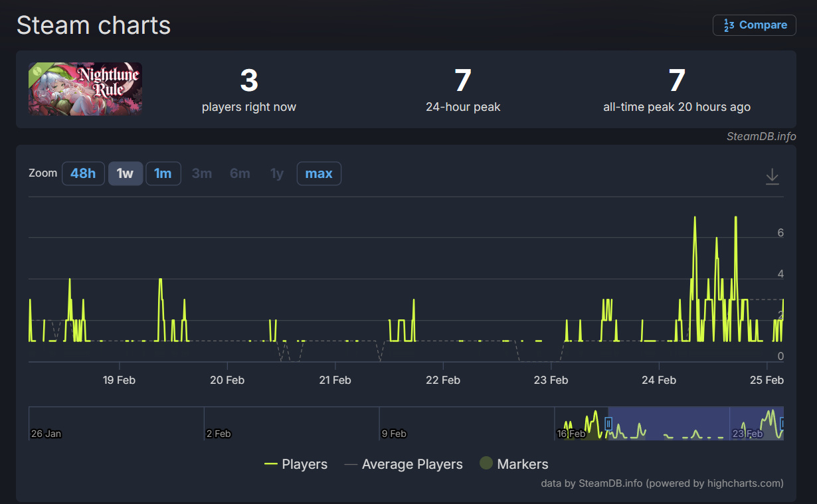Show the max zoom range
The height and width of the screenshot is (504, 817).
[319, 174]
